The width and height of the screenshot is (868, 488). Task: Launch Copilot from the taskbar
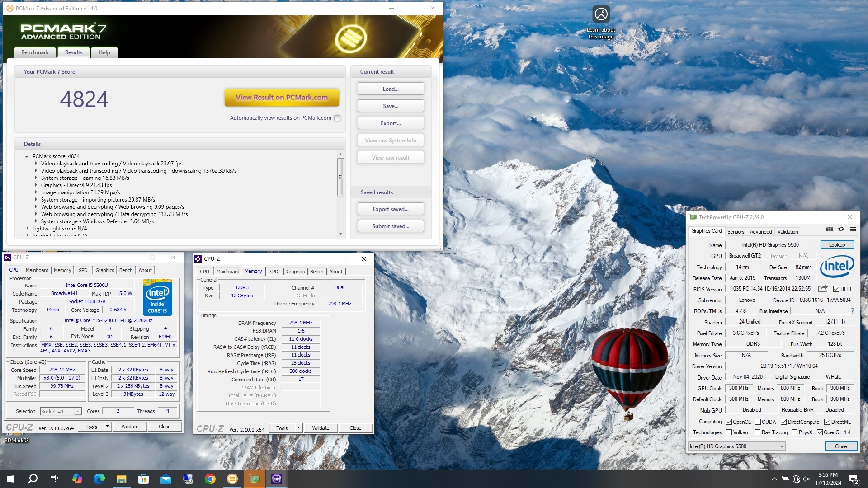77,479
